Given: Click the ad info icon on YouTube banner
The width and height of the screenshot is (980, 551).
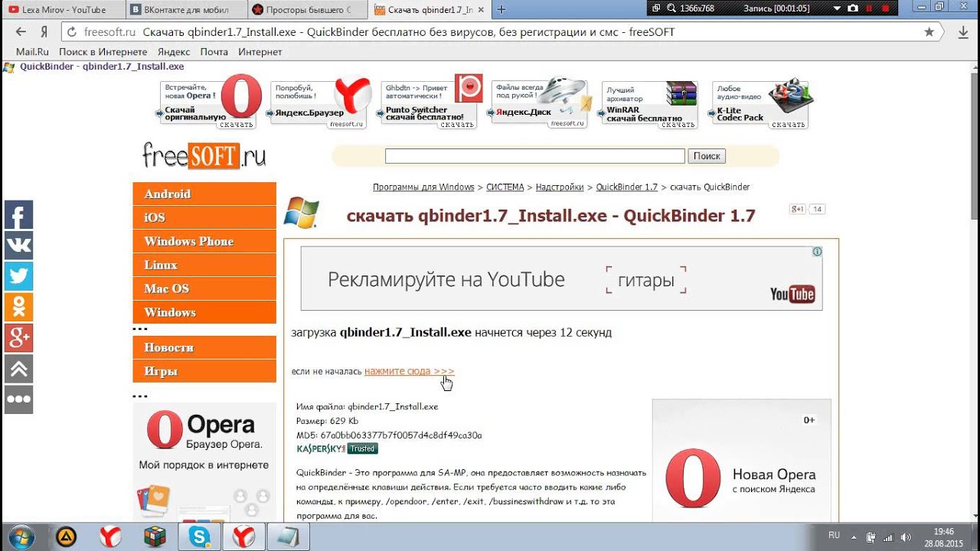Looking at the screenshot, I should [817, 252].
